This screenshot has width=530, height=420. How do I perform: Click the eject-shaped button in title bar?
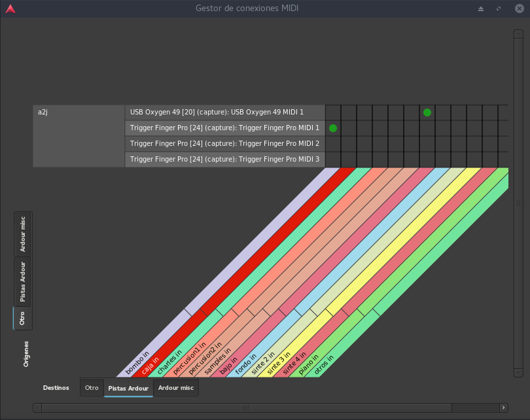[x=481, y=9]
